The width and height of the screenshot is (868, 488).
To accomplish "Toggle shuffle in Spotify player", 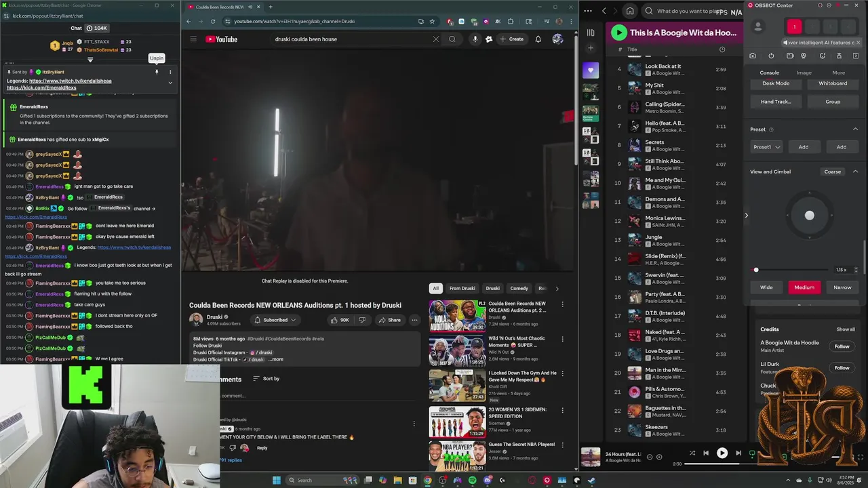I will [x=692, y=453].
